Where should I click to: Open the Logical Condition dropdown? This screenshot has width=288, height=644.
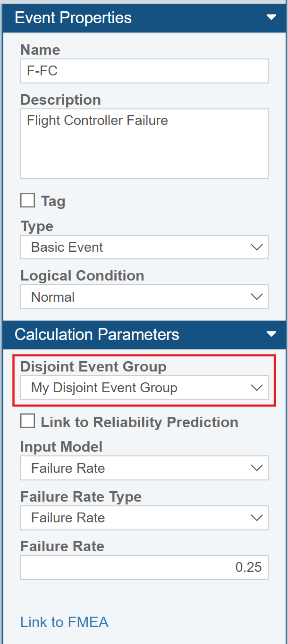click(x=144, y=297)
